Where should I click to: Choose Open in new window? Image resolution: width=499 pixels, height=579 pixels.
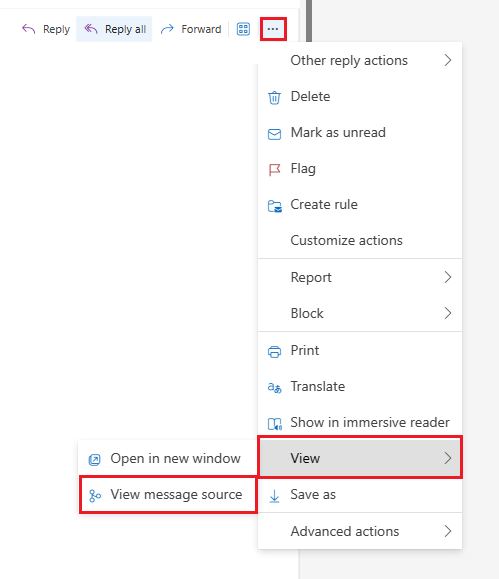click(168, 458)
